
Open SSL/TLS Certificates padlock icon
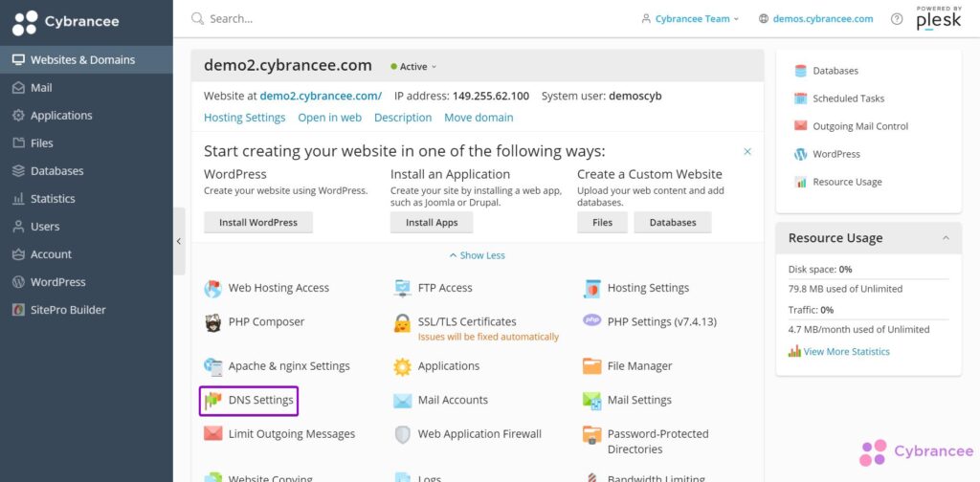pos(403,323)
